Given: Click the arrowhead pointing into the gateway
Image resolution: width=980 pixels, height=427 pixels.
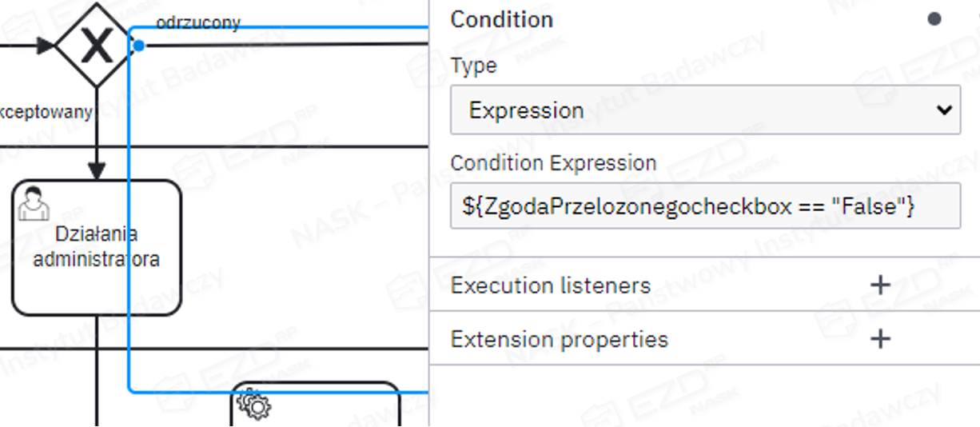Looking at the screenshot, I should point(46,46).
